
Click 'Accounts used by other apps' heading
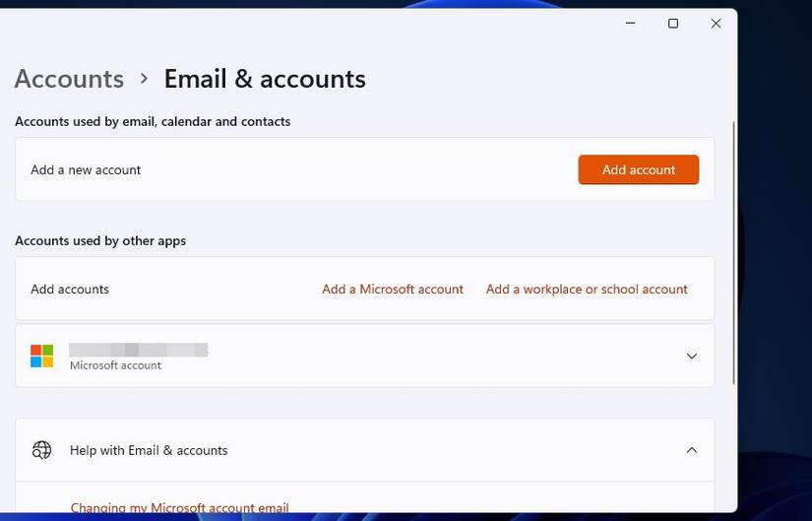click(x=100, y=240)
